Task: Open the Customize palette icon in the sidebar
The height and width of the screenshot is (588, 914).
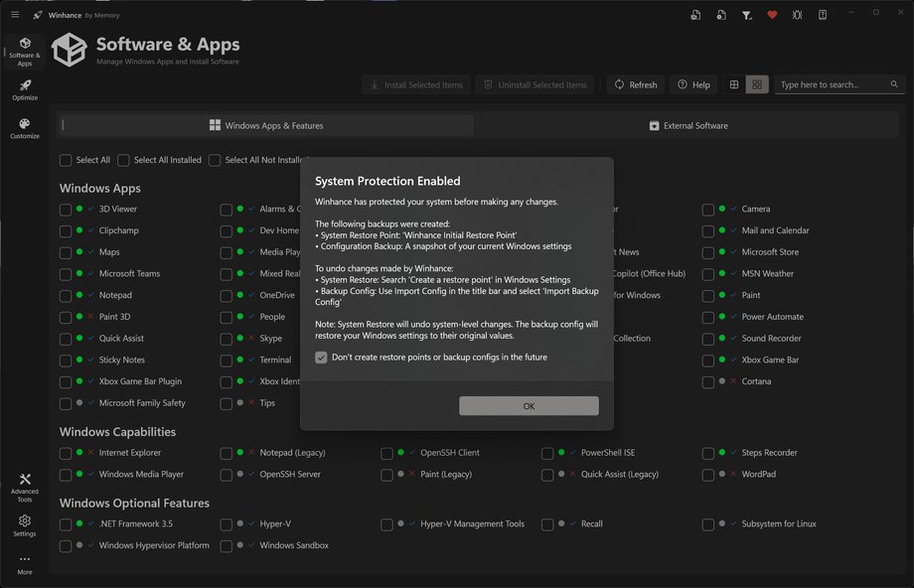Action: click(x=25, y=127)
